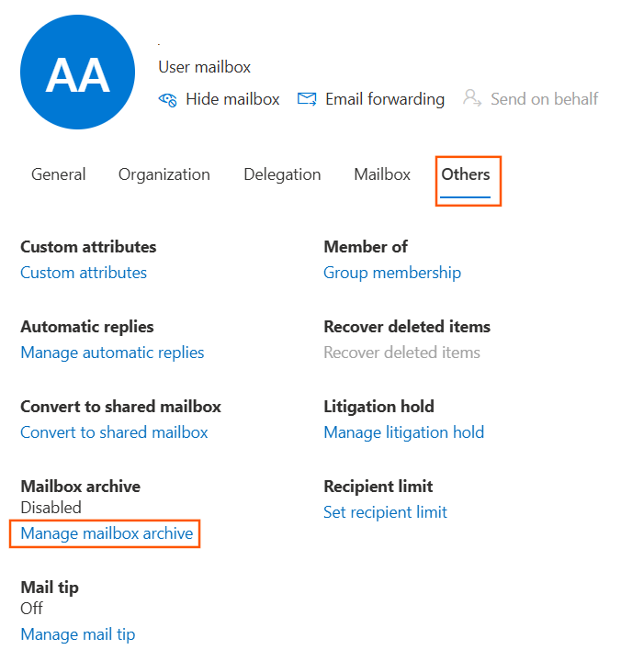This screenshot has width=621, height=672.
Task: Click Manage automatic replies link
Action: 112,353
